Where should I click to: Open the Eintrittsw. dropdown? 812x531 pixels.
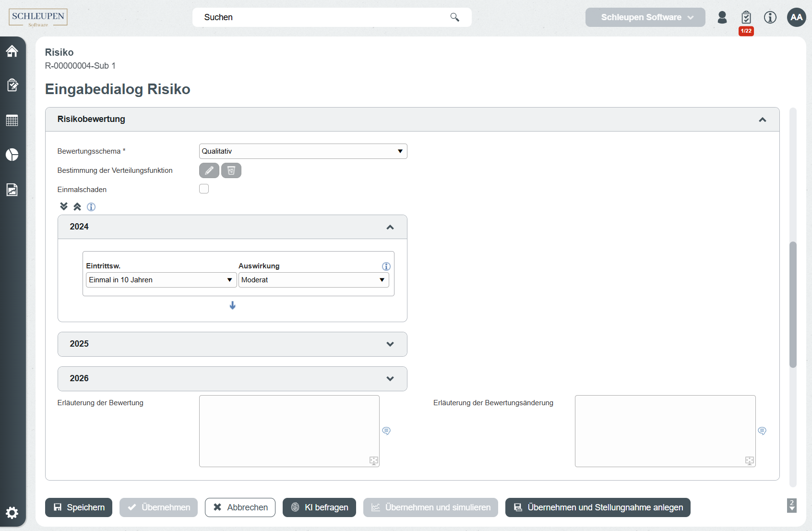click(161, 280)
